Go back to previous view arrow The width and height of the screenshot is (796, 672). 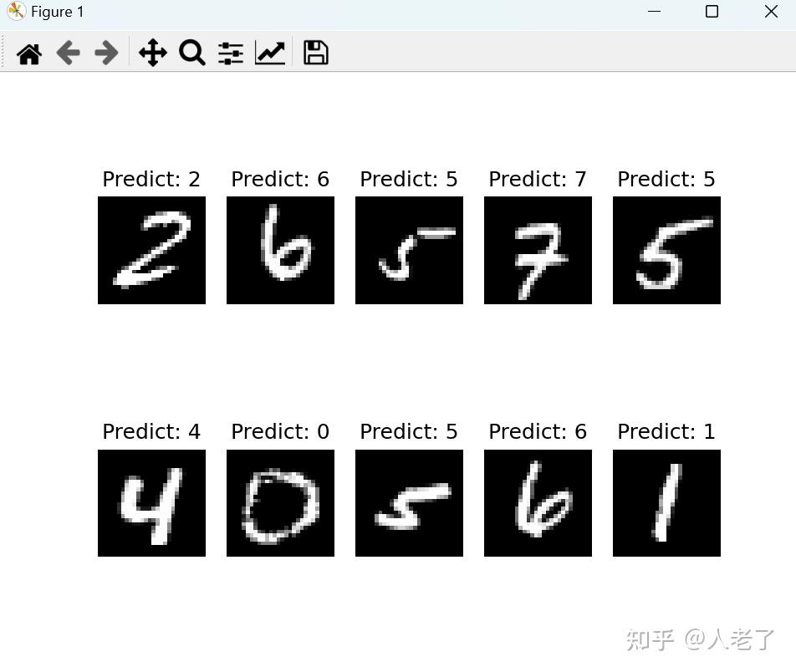68,53
